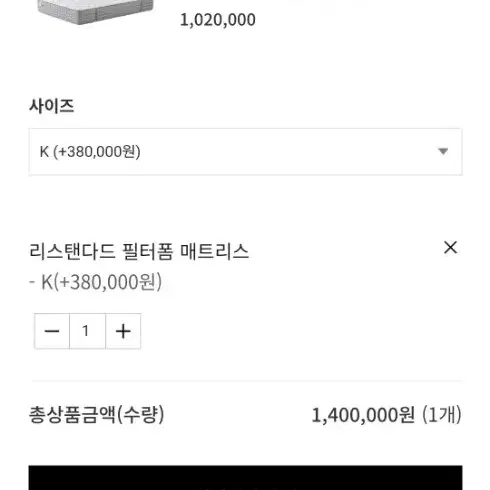Click the 사이즈 section label

click(52, 106)
